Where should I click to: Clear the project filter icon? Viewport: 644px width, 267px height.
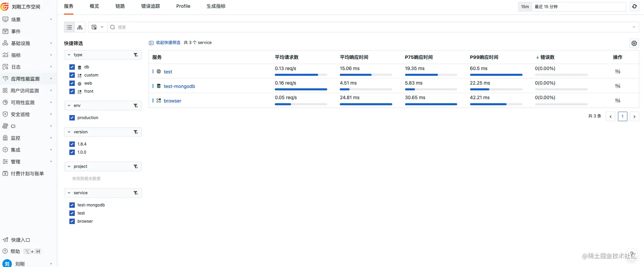(x=136, y=166)
